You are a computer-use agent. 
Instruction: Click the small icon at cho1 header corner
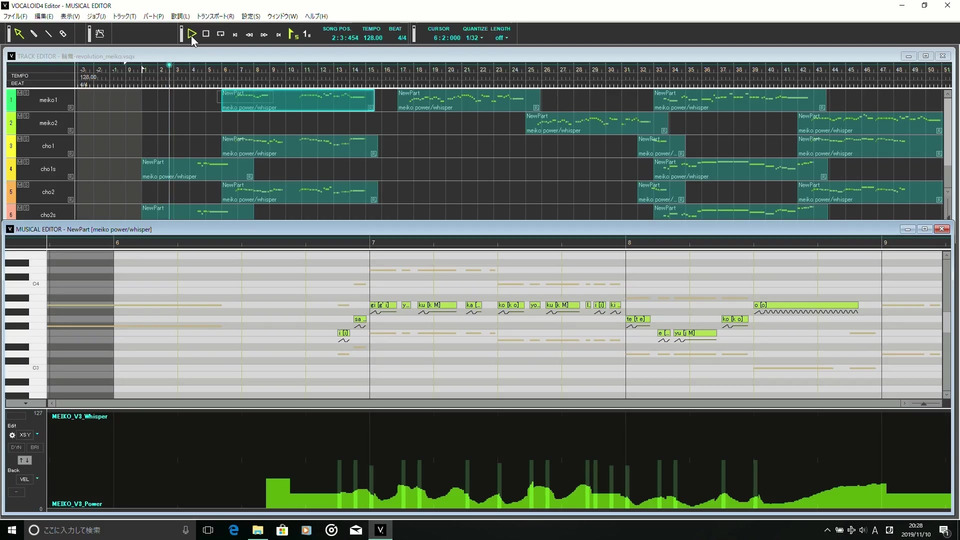[71, 154]
